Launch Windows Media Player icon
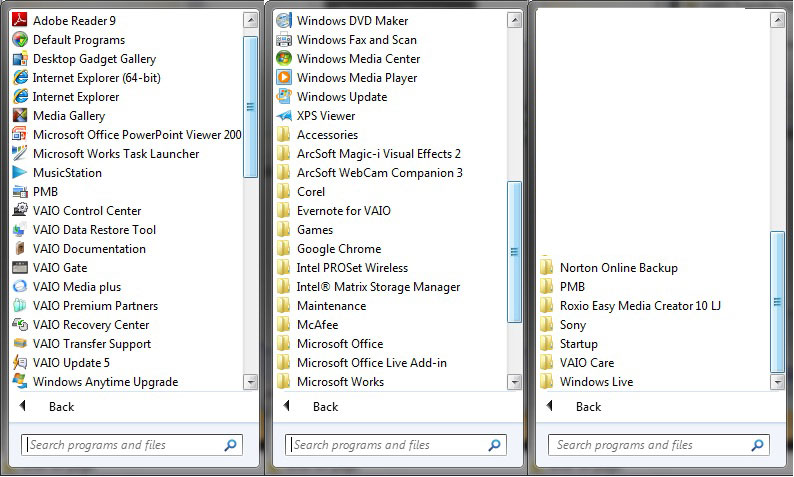This screenshot has height=477, width=794. pos(284,77)
